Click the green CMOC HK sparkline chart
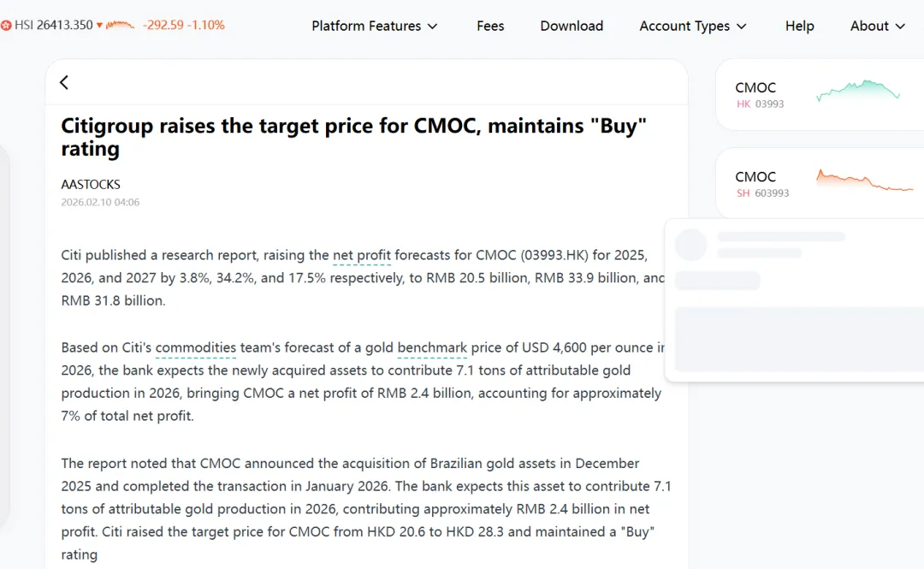 [858, 91]
